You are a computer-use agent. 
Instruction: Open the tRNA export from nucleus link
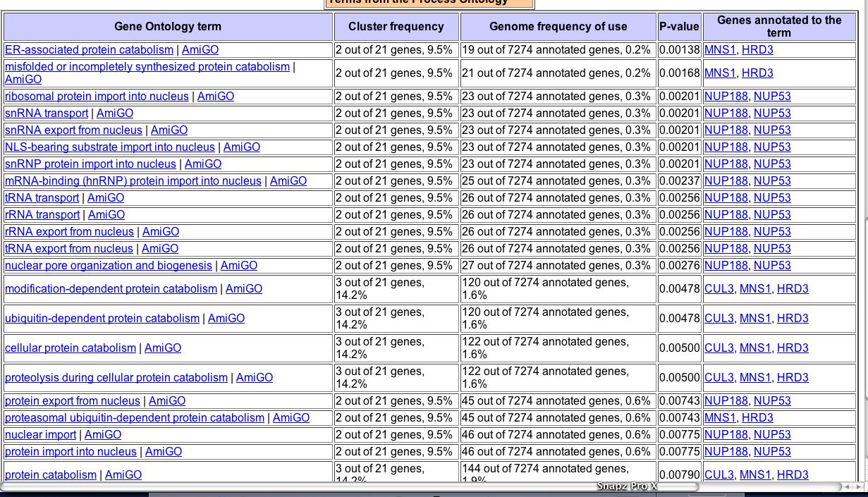pyautogui.click(x=69, y=249)
